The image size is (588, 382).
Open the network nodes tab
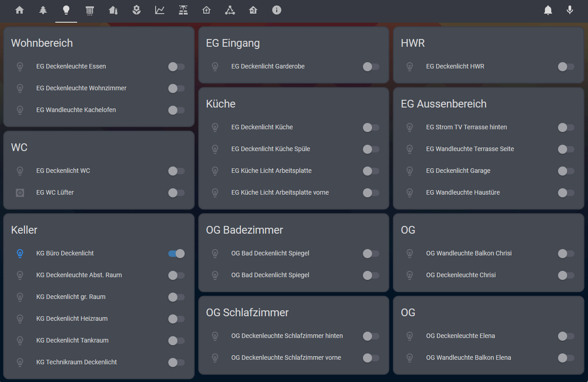230,10
